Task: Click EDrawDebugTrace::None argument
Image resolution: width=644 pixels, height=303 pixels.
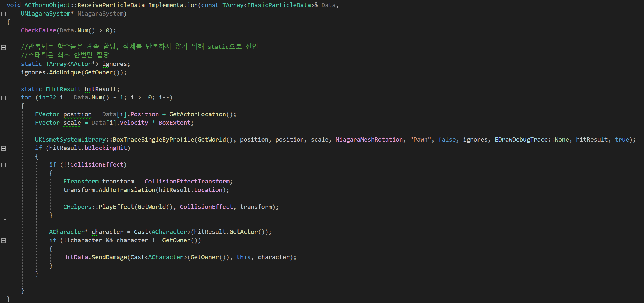Action: point(532,140)
